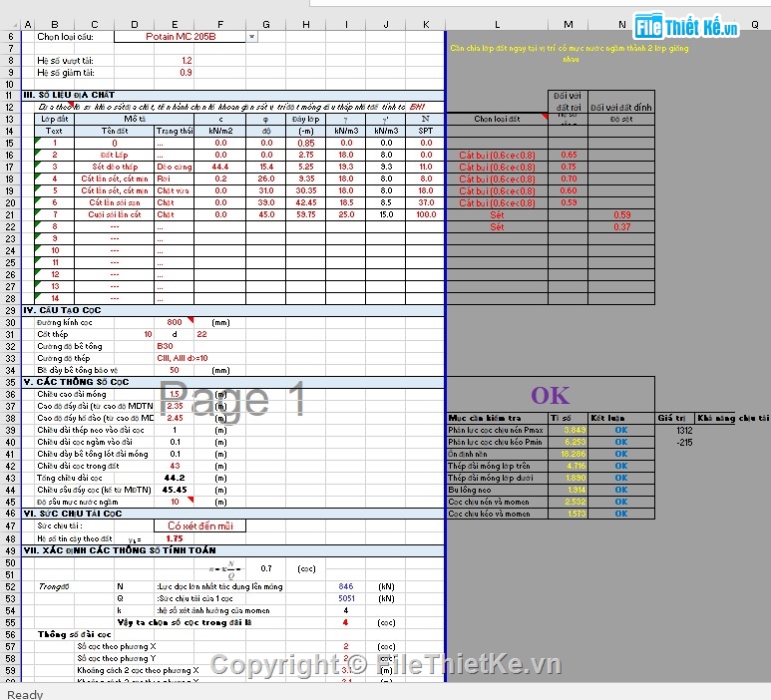Select the 'IV. CẤU TẠO CỌC' header
771x700 pixels.
click(x=233, y=310)
